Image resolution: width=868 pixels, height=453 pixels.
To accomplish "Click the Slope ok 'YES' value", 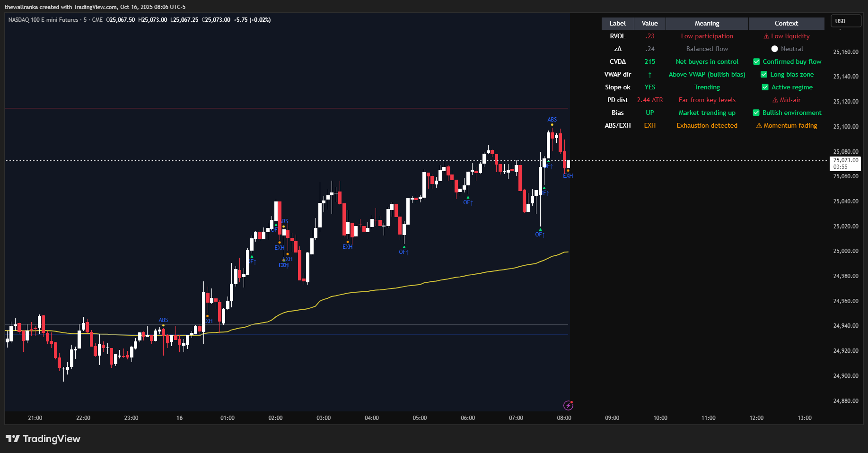I will pos(650,87).
